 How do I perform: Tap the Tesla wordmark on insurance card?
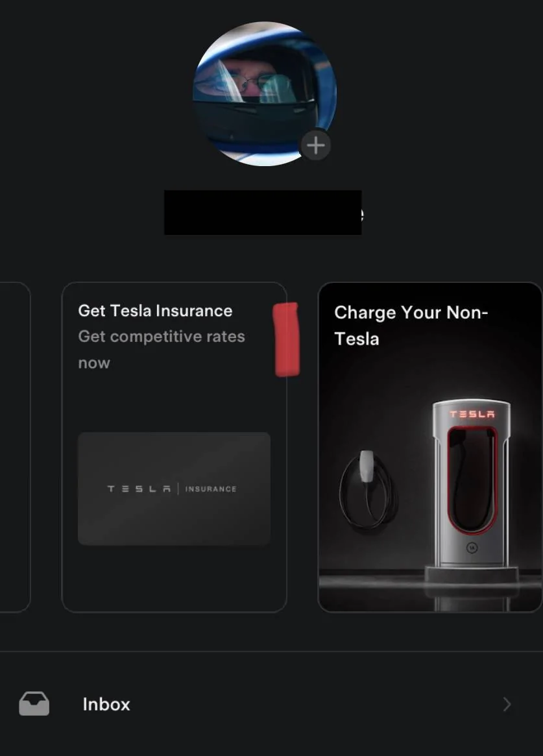tap(139, 489)
